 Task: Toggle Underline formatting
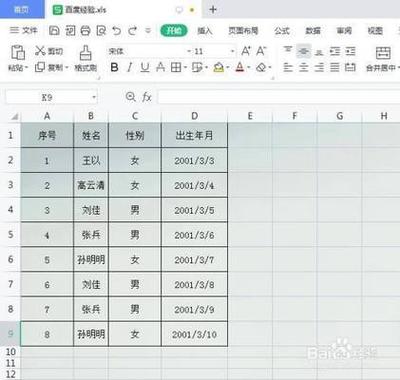(145, 67)
